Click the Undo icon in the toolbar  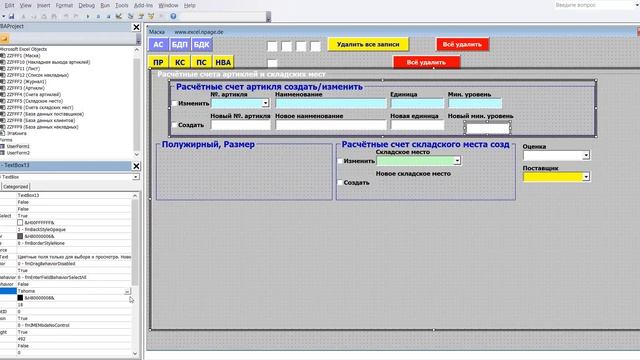tap(66, 16)
